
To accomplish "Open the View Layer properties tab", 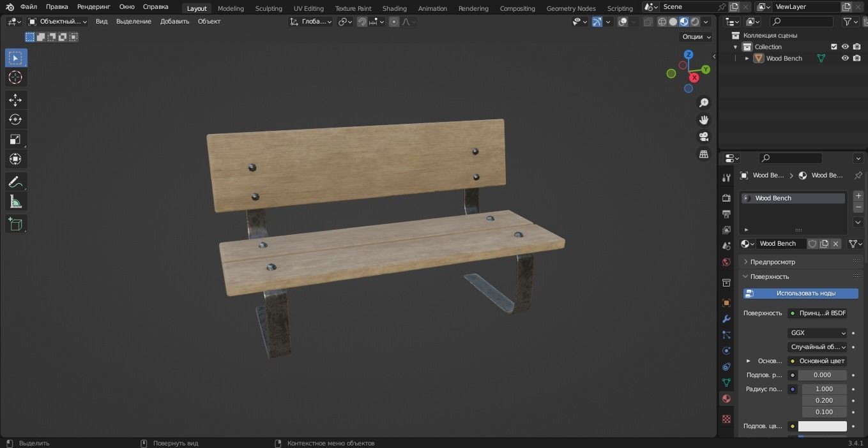I will coord(726,230).
